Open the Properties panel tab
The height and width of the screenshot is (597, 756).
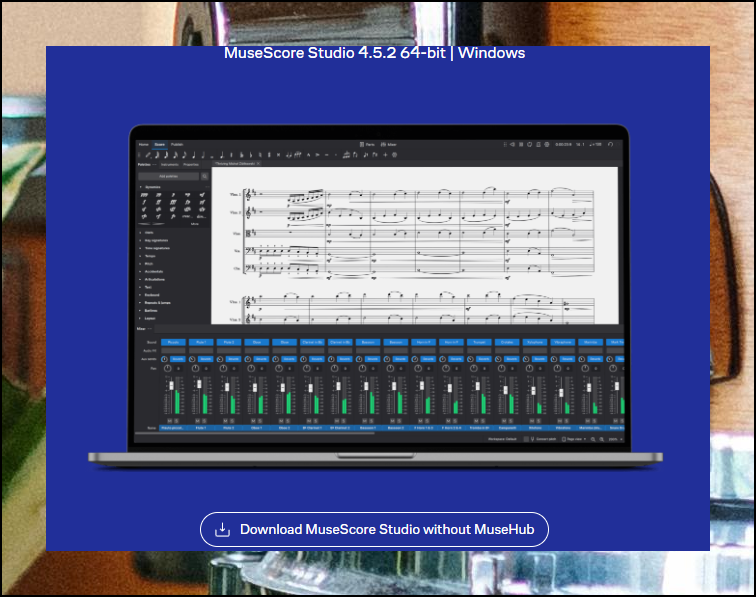191,164
